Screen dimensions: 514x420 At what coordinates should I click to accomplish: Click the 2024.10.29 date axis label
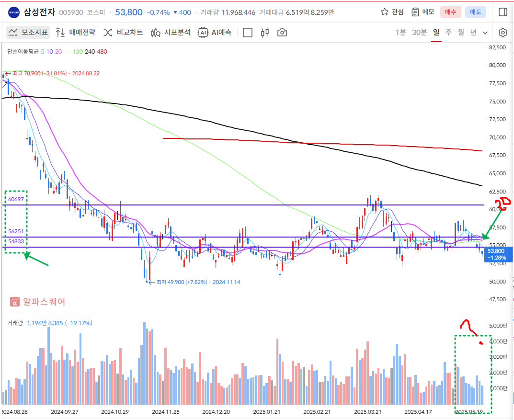click(x=115, y=412)
